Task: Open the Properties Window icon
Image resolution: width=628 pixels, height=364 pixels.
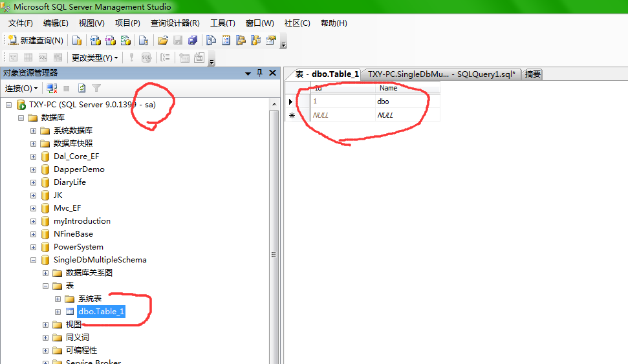Action: point(271,41)
